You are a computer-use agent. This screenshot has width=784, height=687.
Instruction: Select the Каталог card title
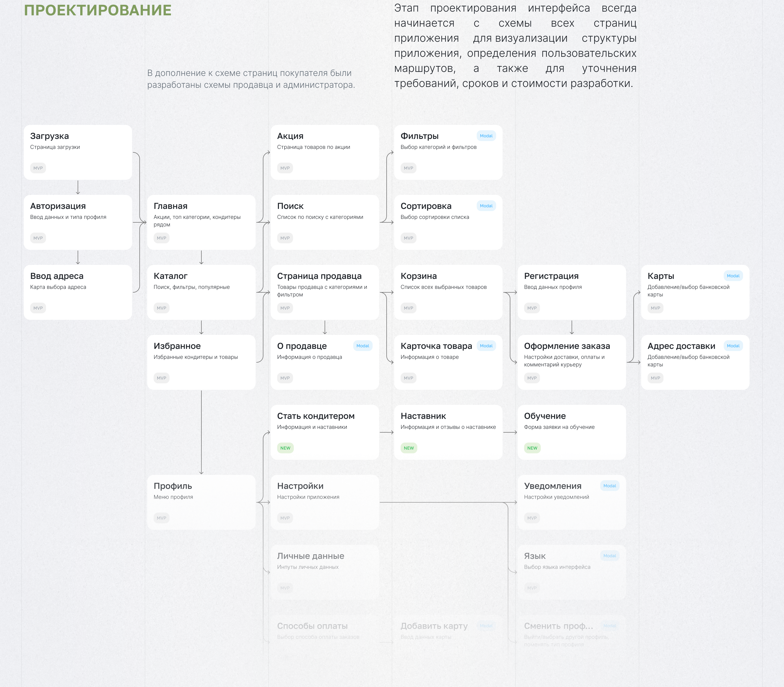[170, 276]
